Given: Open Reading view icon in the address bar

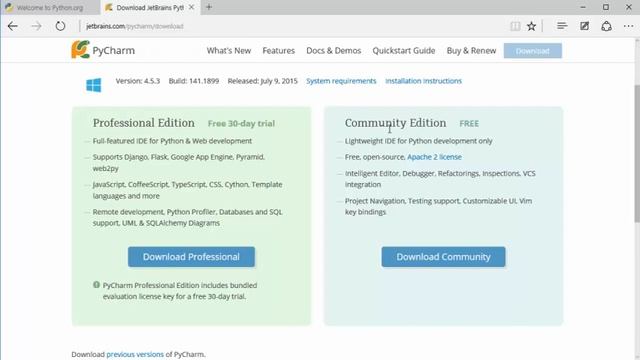Looking at the screenshot, I should click(515, 26).
